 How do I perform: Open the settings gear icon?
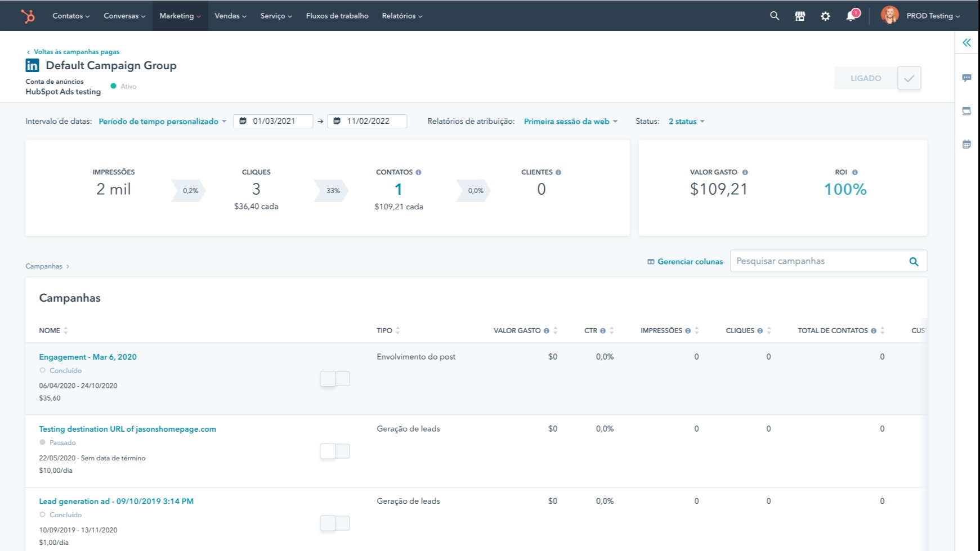pyautogui.click(x=825, y=16)
